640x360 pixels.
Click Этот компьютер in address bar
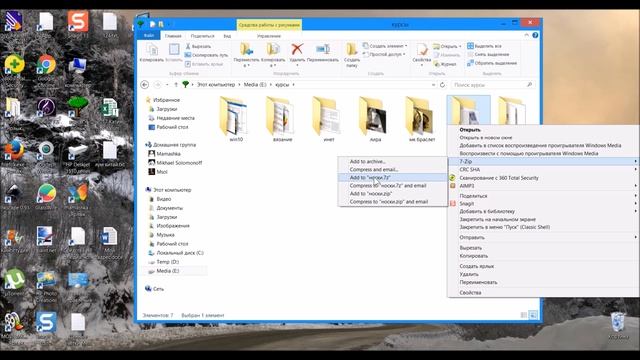click(x=216, y=84)
